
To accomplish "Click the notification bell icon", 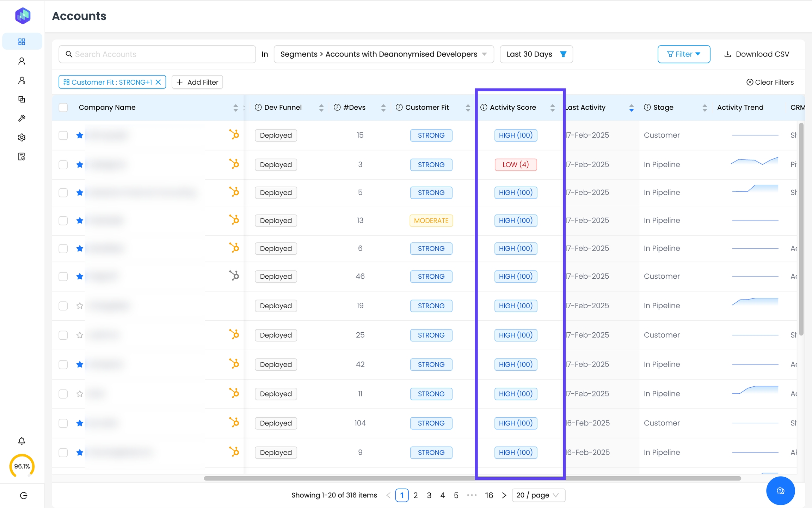I will tap(22, 441).
